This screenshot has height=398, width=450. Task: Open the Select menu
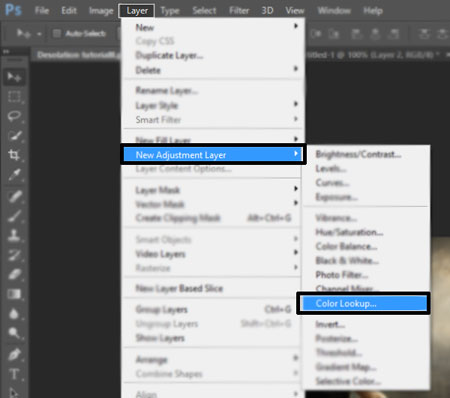pyautogui.click(x=204, y=11)
